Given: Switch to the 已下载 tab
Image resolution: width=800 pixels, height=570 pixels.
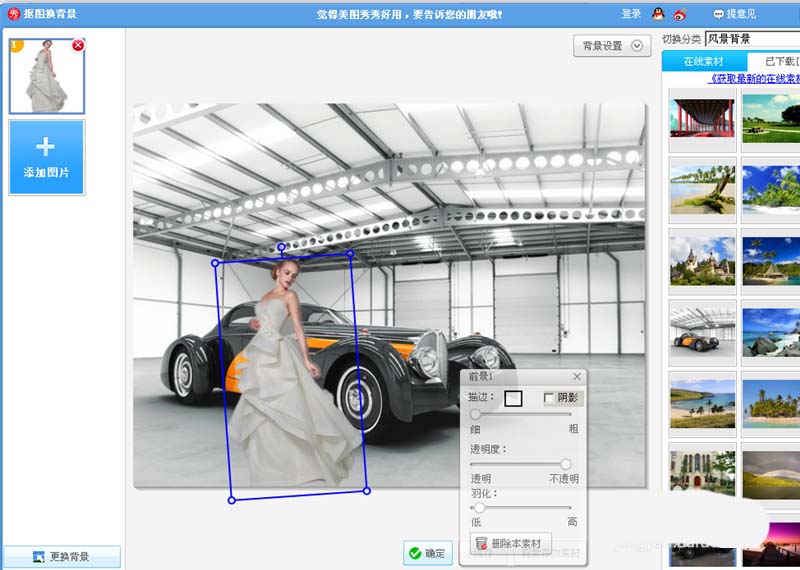Looking at the screenshot, I should 774,62.
